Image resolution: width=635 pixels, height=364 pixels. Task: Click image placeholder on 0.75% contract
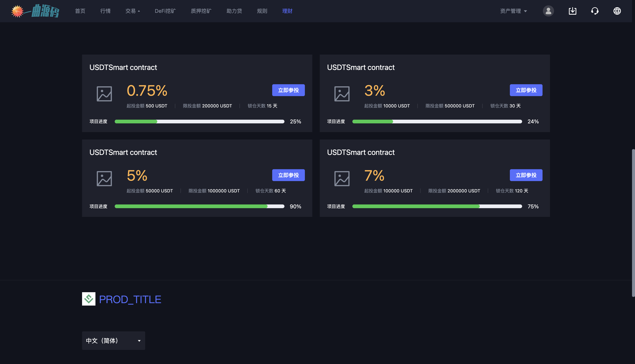tap(104, 94)
